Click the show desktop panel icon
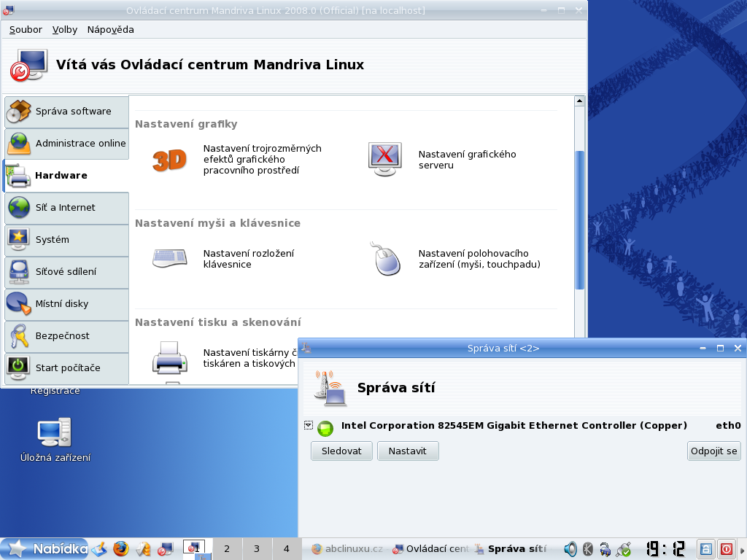The width and height of the screenshot is (747, 560). (x=99, y=549)
